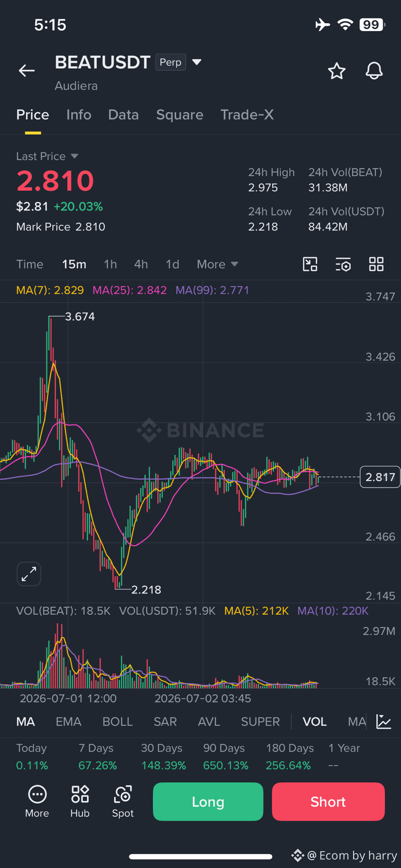The image size is (401, 868).
Task: Tap the Short button
Action: (328, 802)
